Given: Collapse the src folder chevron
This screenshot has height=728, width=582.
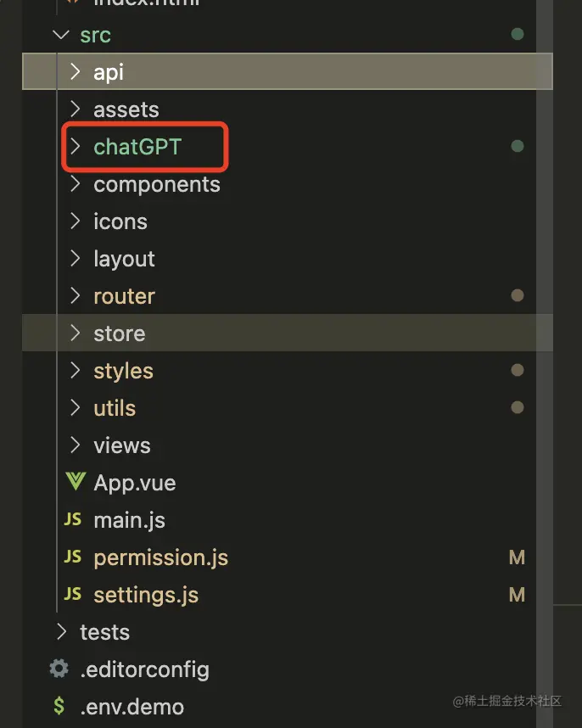Looking at the screenshot, I should (x=60, y=35).
